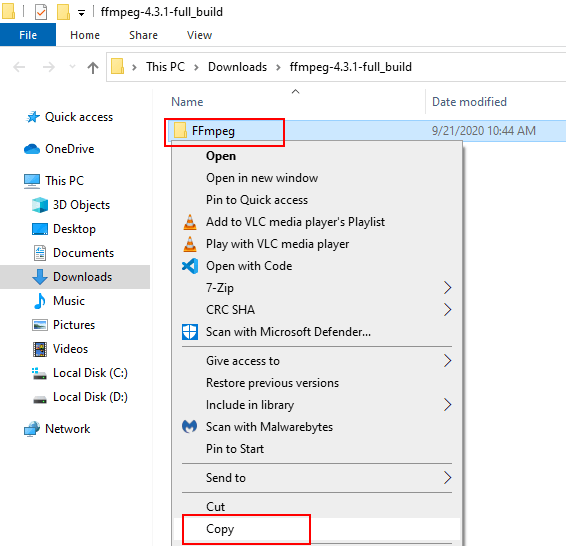Click the Documents page icon in sidebar
This screenshot has height=546, width=566.
tap(40, 253)
